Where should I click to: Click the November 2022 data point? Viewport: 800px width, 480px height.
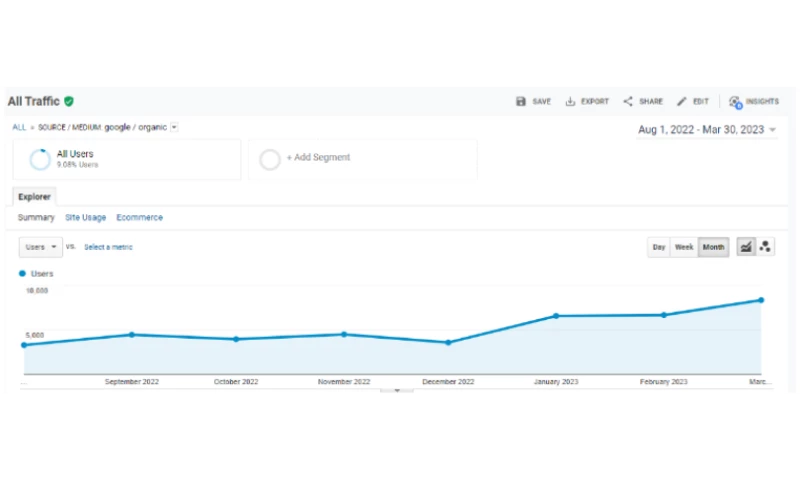344,335
